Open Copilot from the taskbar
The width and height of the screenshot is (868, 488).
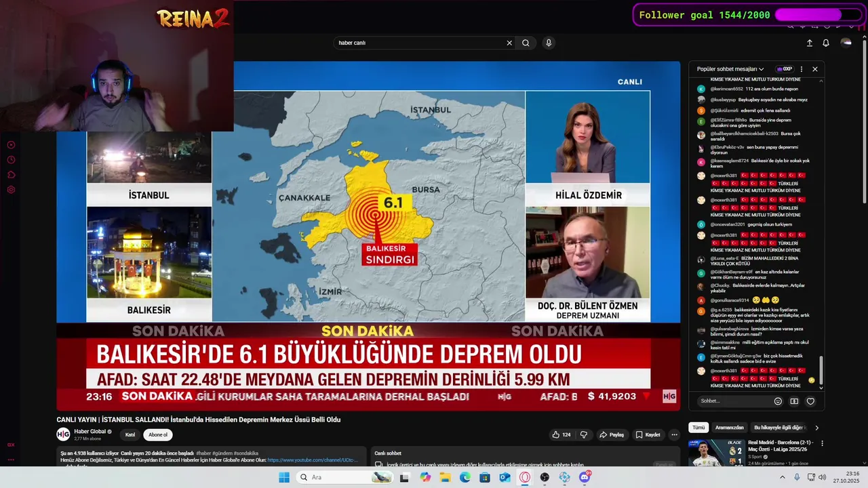pos(425,477)
